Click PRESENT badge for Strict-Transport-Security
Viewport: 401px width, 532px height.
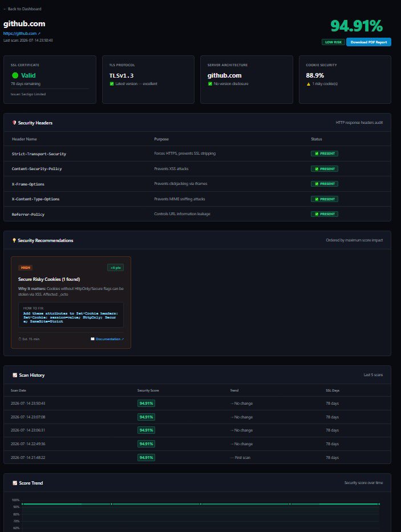point(325,154)
